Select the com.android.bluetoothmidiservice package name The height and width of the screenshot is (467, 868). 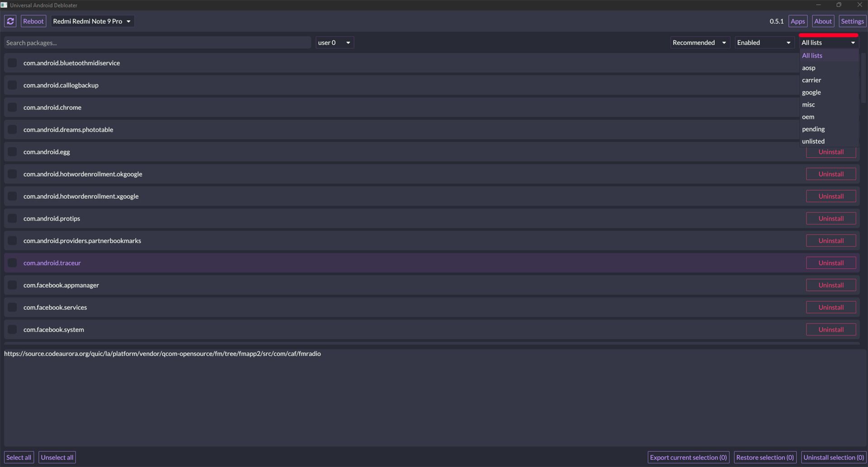tap(71, 63)
